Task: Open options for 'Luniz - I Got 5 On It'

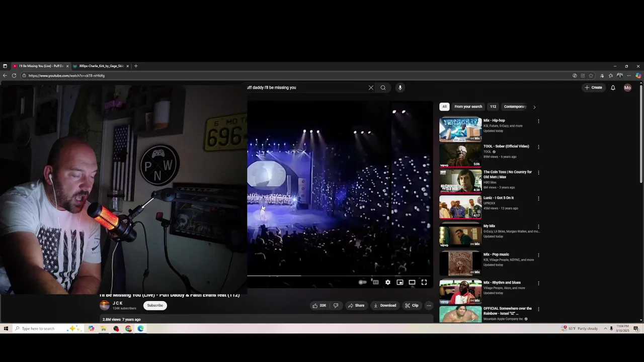Action: pyautogui.click(x=538, y=199)
